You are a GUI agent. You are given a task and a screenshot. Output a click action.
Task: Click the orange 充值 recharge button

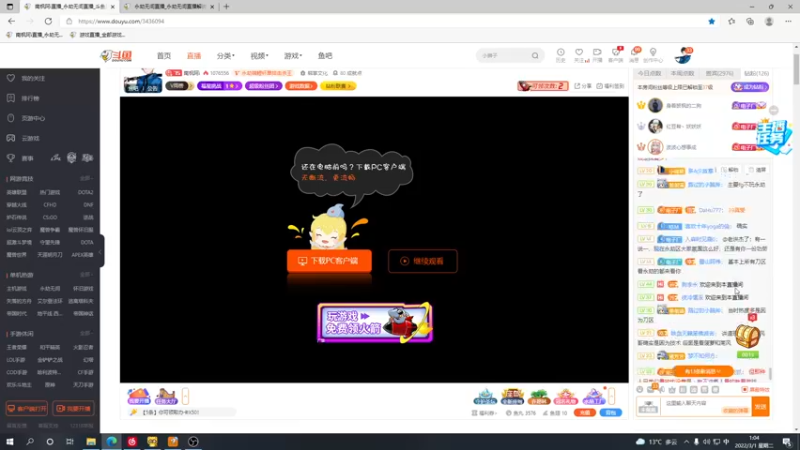585,412
